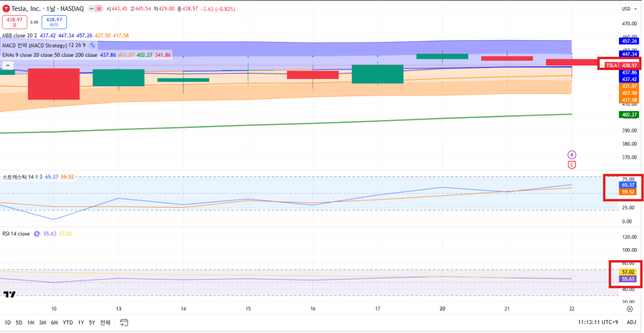Select the 1Y range tab
Viewport: 644px width, 333px height.
click(x=81, y=323)
